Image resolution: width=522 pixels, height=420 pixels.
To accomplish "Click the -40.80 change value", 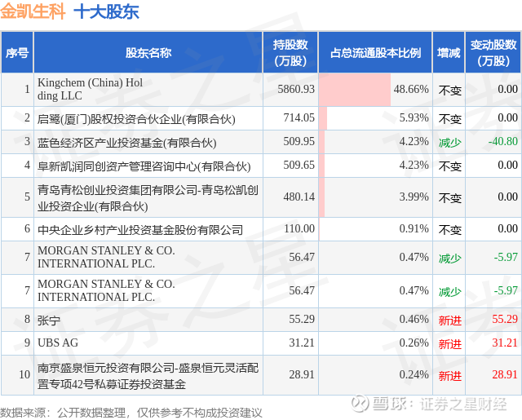I will coord(502,141).
